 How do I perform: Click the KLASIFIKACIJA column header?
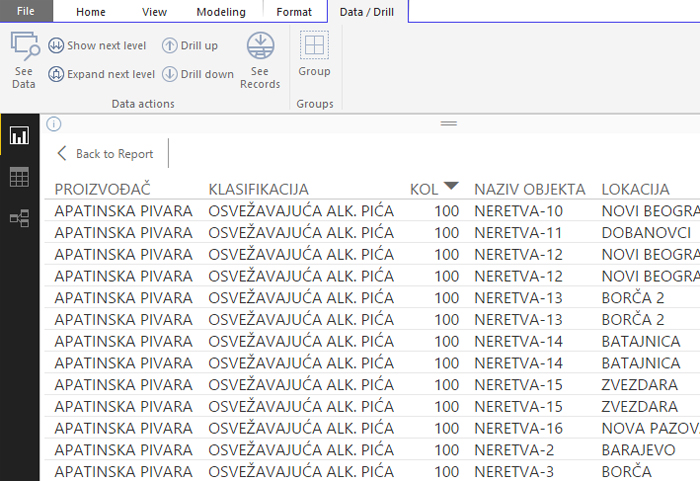point(258,189)
